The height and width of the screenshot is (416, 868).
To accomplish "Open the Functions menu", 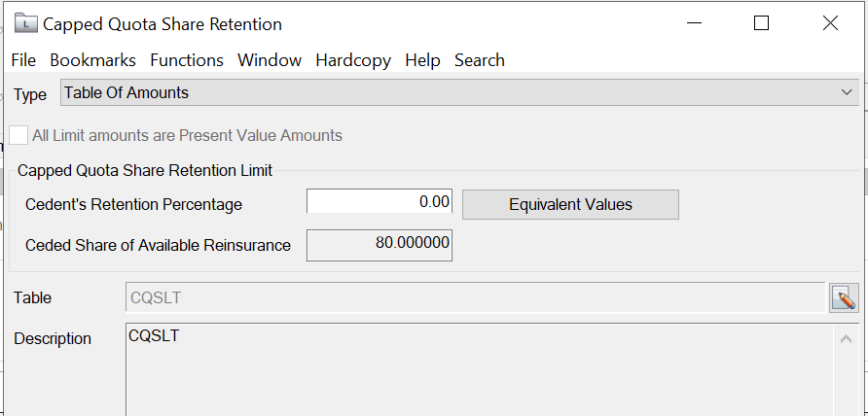I will [x=187, y=60].
